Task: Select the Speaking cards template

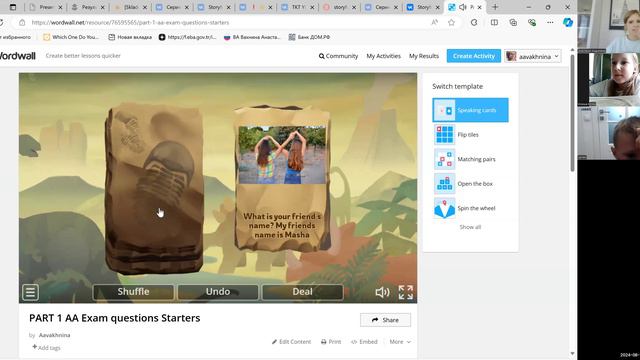Action: (470, 110)
